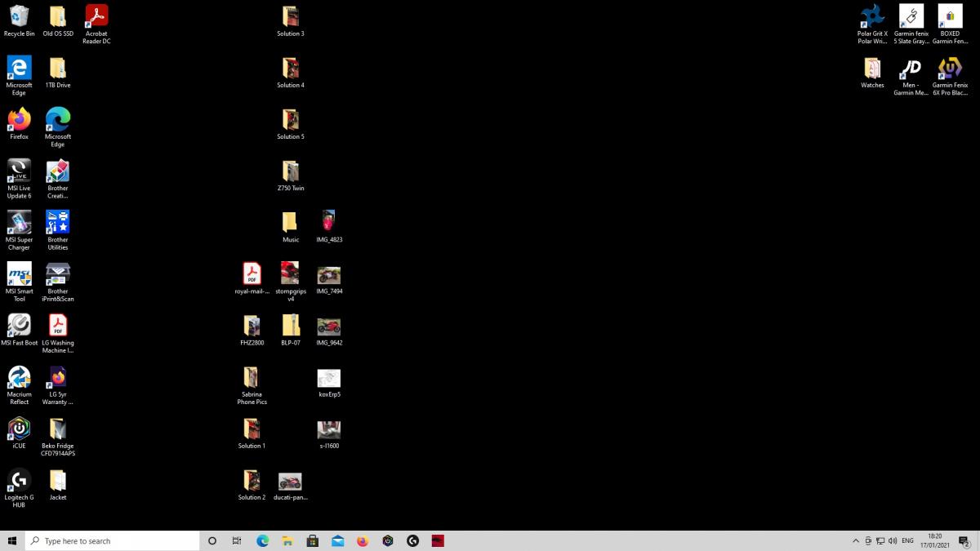The image size is (980, 551).
Task: Open File Explorer from the taskbar
Action: [x=287, y=540]
